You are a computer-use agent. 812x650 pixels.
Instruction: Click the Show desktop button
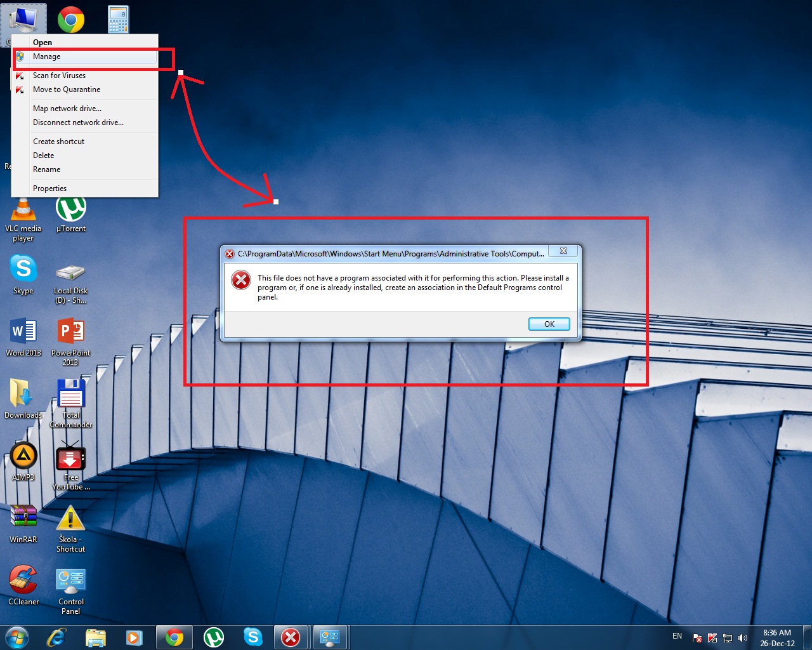(808, 637)
